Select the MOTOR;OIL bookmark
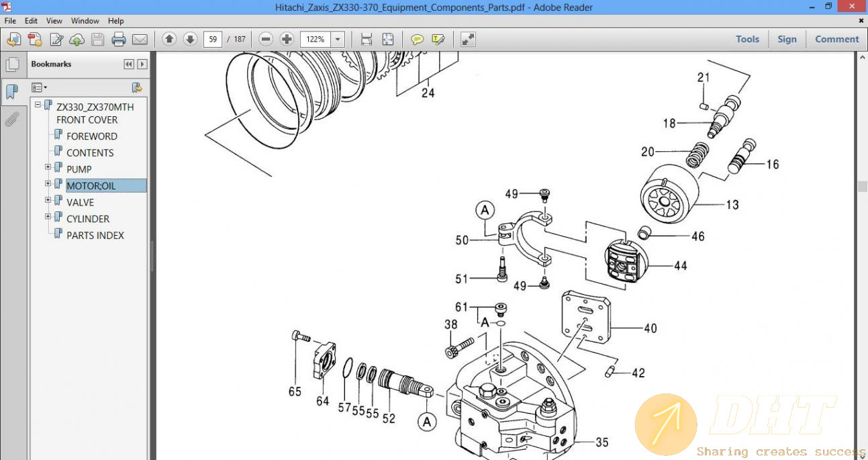 (x=91, y=186)
